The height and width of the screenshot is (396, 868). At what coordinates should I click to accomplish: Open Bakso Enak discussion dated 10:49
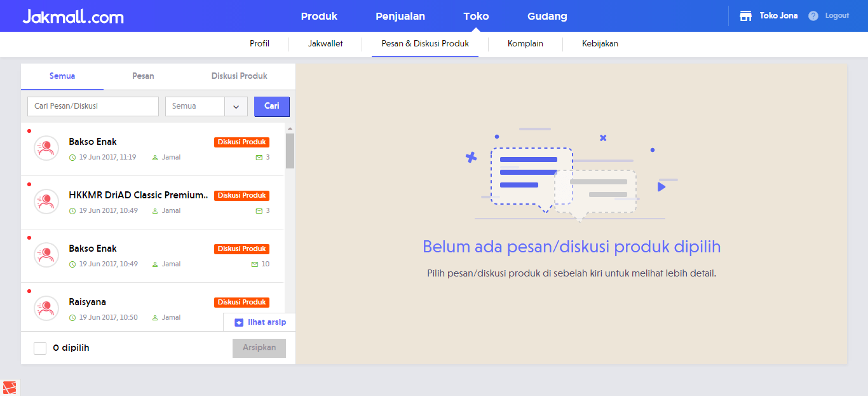pyautogui.click(x=153, y=256)
